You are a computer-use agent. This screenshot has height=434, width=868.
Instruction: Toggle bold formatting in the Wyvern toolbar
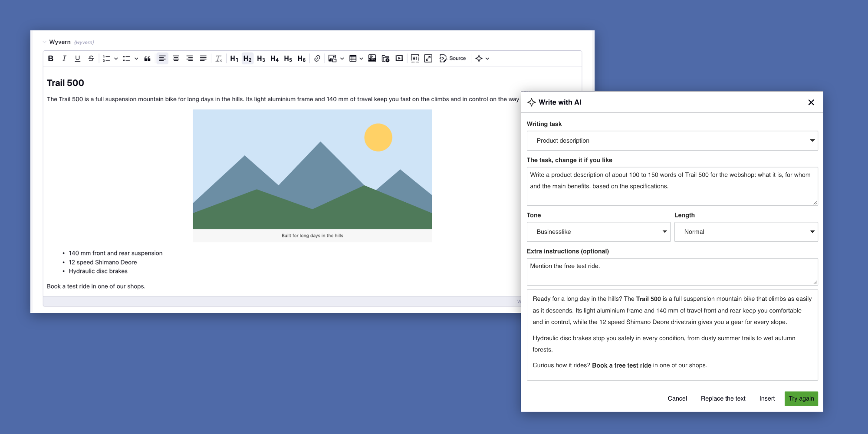[x=51, y=59]
